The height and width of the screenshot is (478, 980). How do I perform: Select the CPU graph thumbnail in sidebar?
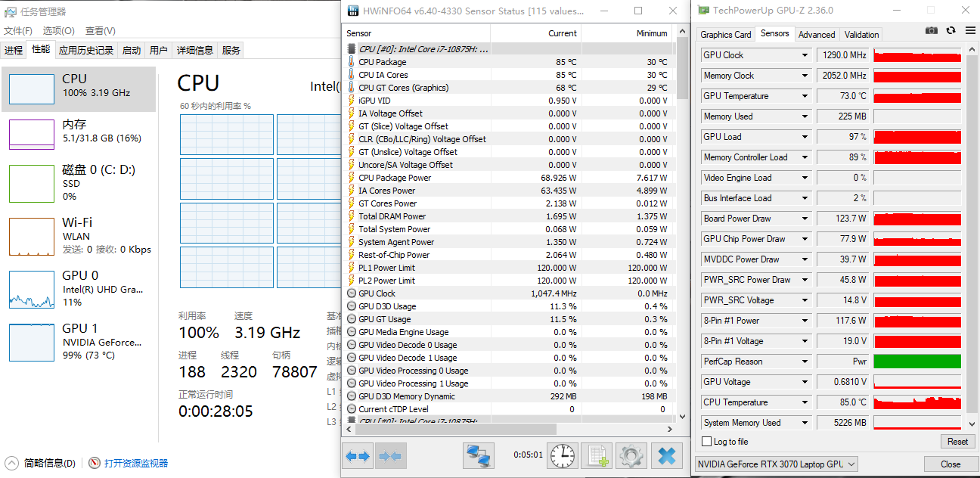[x=32, y=88]
